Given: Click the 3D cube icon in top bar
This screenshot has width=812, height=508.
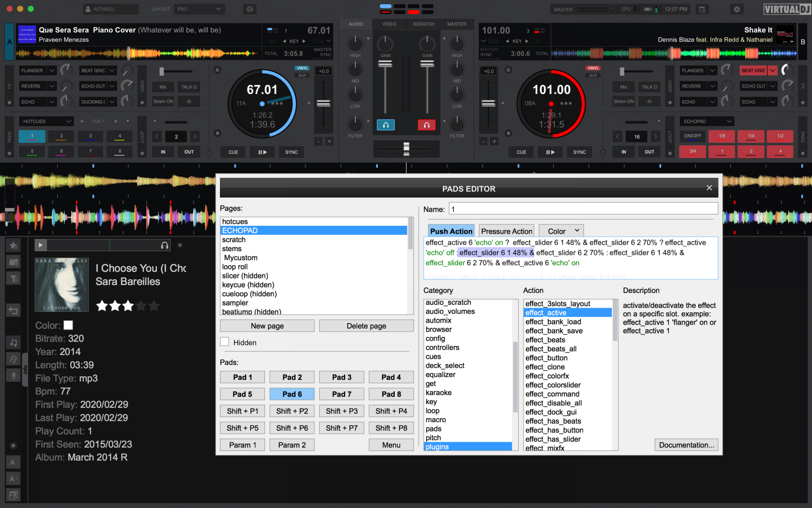Looking at the screenshot, I should click(x=250, y=9).
